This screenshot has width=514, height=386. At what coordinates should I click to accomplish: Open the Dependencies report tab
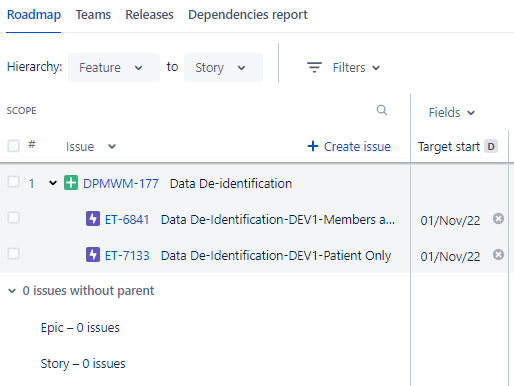(x=248, y=15)
